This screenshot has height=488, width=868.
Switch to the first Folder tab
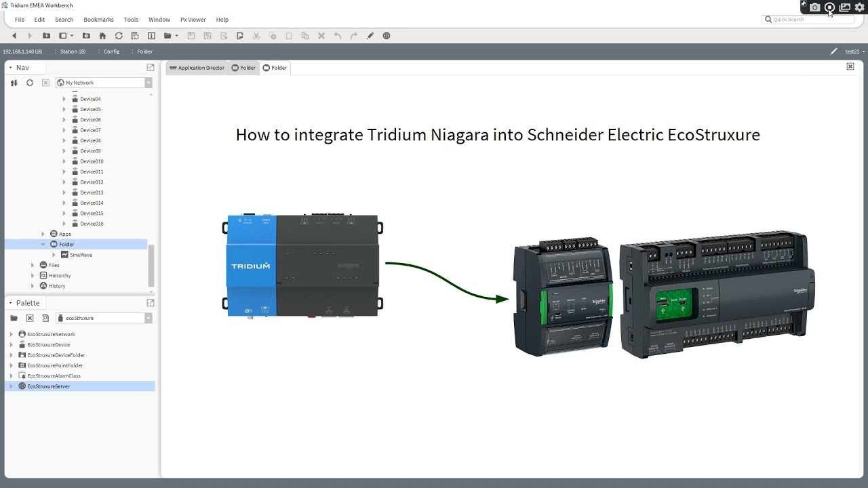(243, 68)
